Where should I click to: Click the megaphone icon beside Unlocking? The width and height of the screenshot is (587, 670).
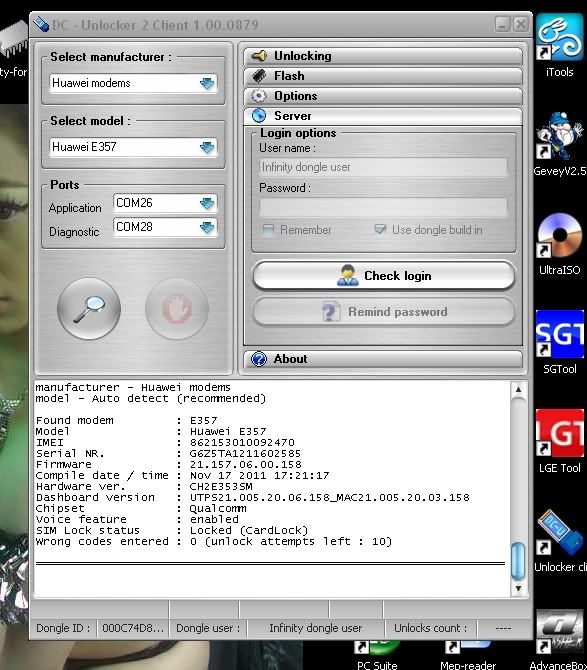tap(259, 56)
